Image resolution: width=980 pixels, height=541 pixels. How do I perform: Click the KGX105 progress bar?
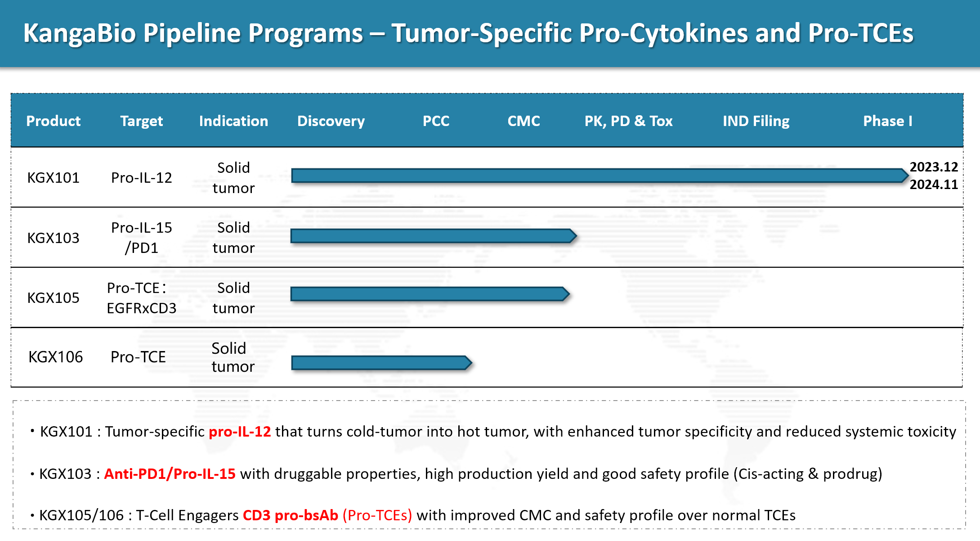point(429,294)
